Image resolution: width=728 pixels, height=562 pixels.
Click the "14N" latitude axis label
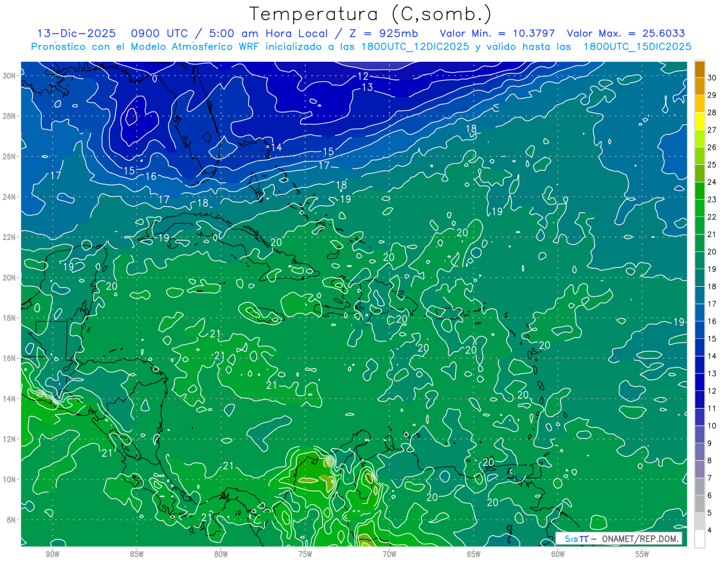point(10,398)
